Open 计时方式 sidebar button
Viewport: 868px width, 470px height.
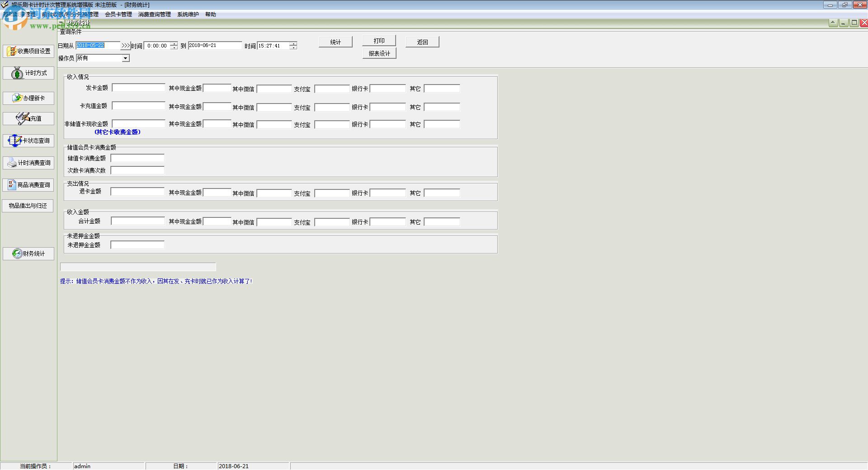(28, 73)
